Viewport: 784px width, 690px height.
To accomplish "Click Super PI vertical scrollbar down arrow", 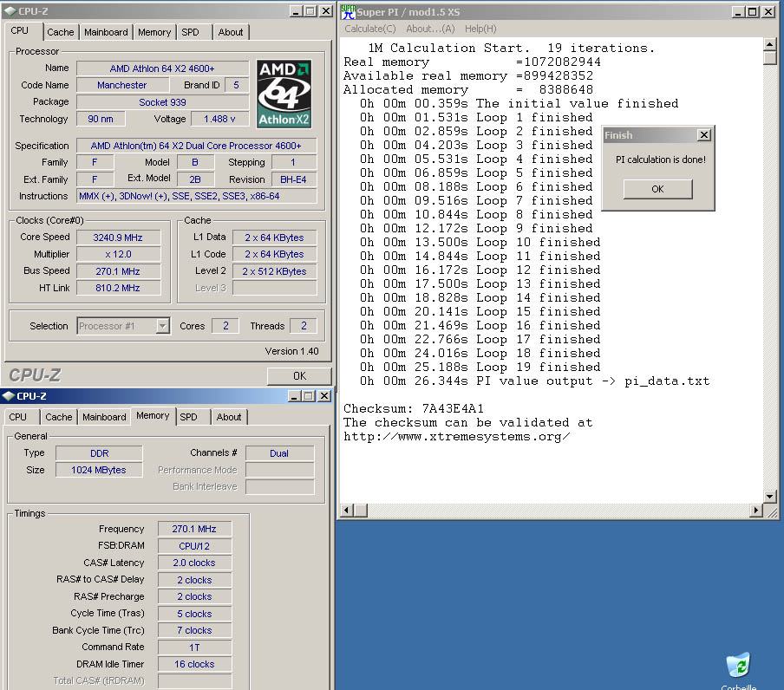I will [769, 496].
